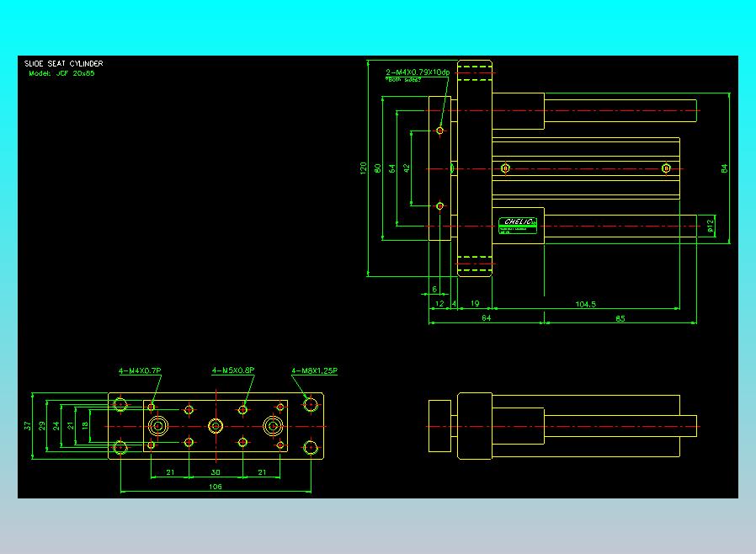Click the vertical 18 dimension text
The height and width of the screenshot is (554, 756).
pos(85,426)
